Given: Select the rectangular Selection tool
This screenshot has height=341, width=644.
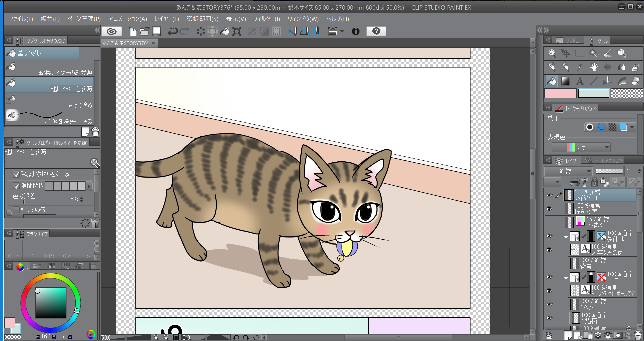Looking at the screenshot, I should (580, 53).
